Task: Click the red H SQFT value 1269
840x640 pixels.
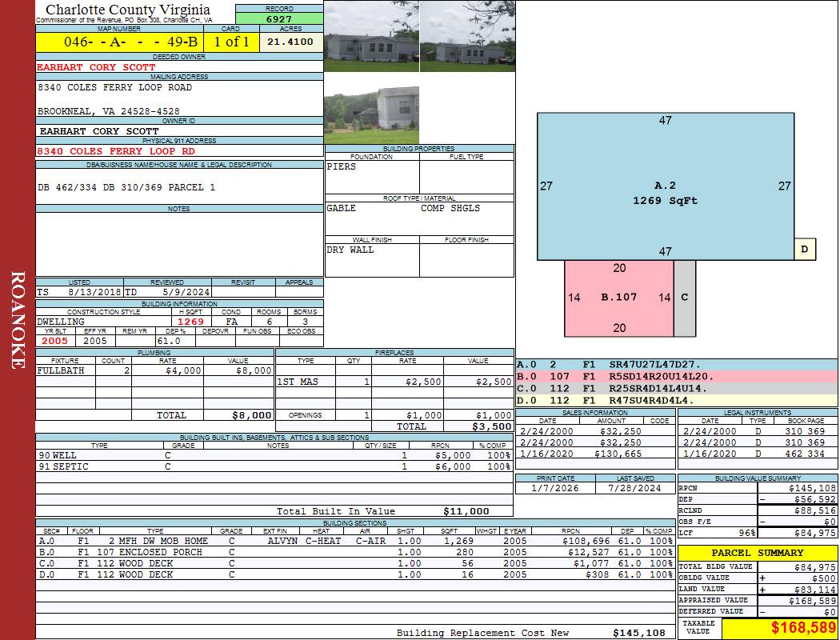Action: click(190, 322)
